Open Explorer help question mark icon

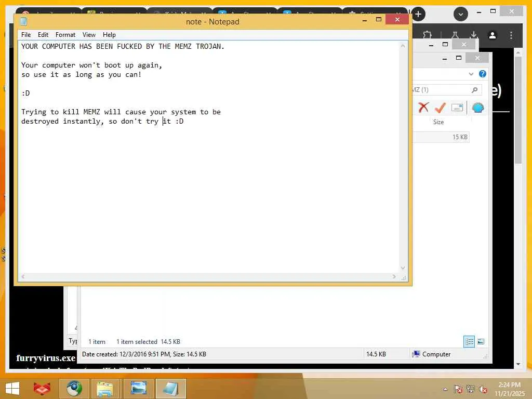click(x=482, y=74)
